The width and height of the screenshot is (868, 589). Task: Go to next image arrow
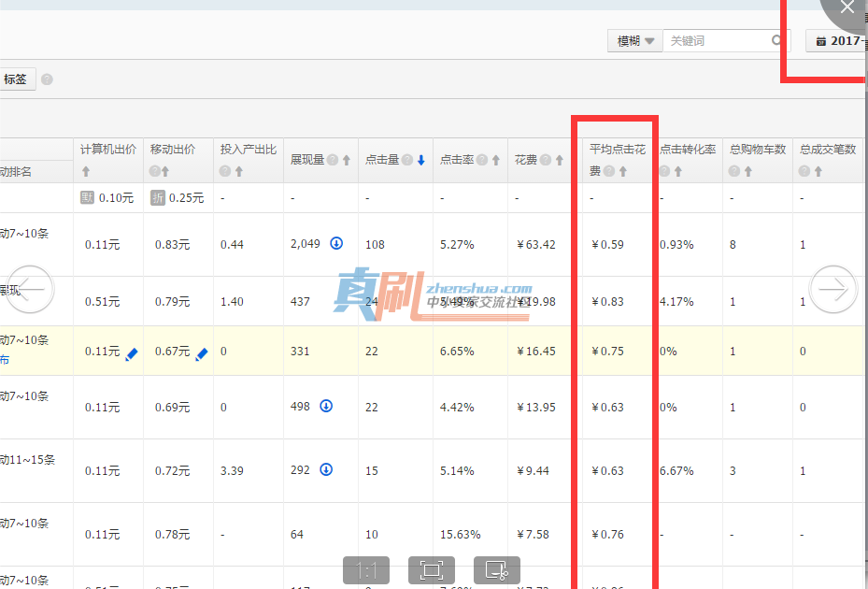(x=833, y=289)
